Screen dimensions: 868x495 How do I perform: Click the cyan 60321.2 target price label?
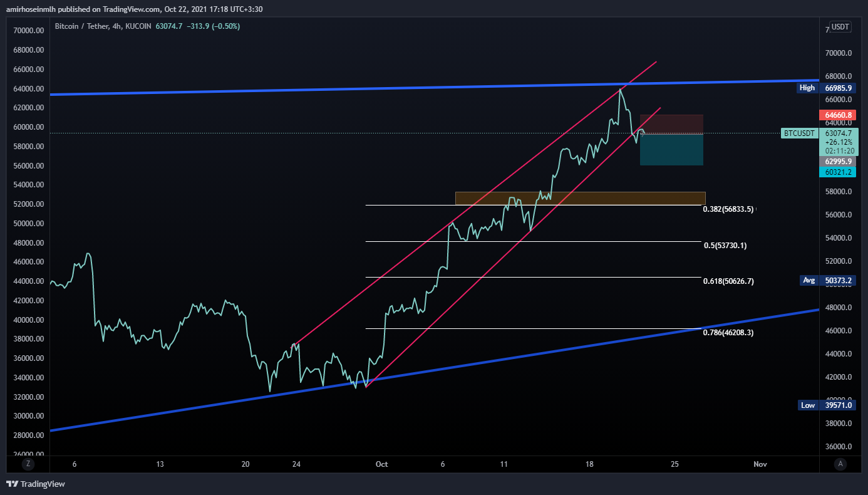click(838, 172)
